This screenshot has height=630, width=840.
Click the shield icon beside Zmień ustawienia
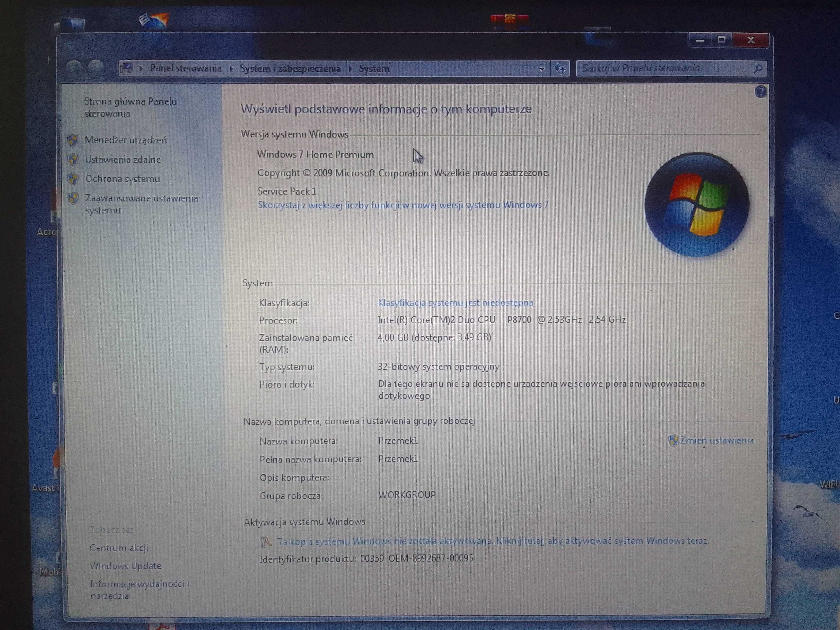673,441
